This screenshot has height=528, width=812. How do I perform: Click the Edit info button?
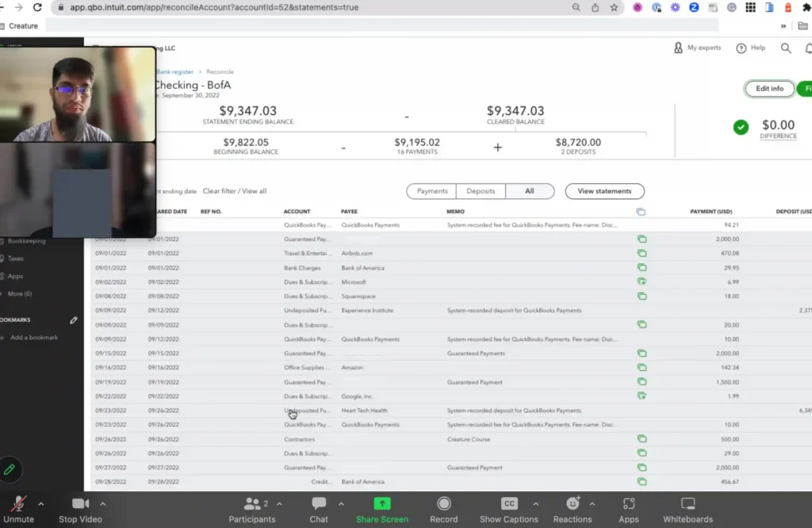pyautogui.click(x=769, y=89)
